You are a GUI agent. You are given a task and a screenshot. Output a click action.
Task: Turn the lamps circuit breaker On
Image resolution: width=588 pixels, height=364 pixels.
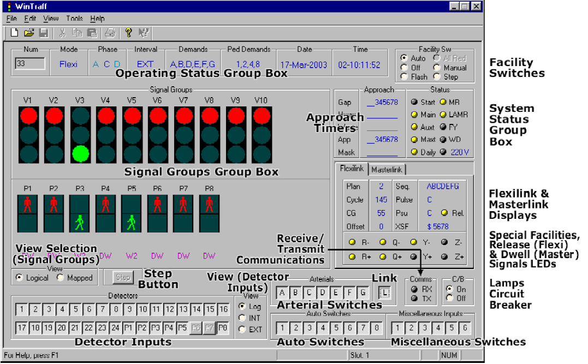pos(450,289)
